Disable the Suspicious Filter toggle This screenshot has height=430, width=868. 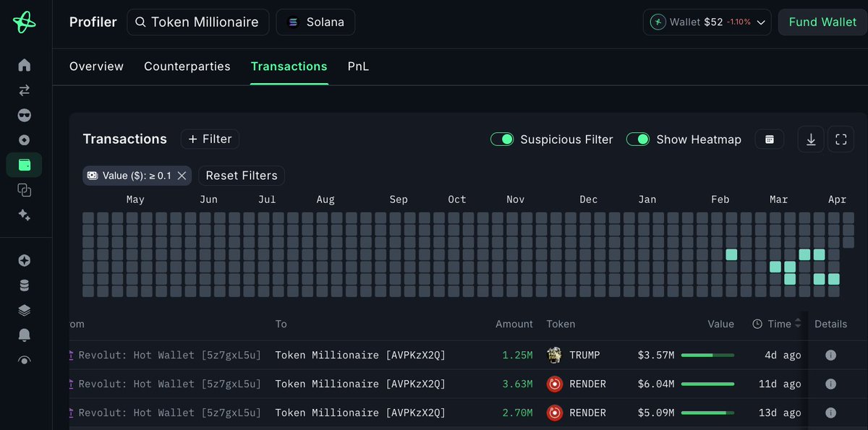(x=502, y=139)
